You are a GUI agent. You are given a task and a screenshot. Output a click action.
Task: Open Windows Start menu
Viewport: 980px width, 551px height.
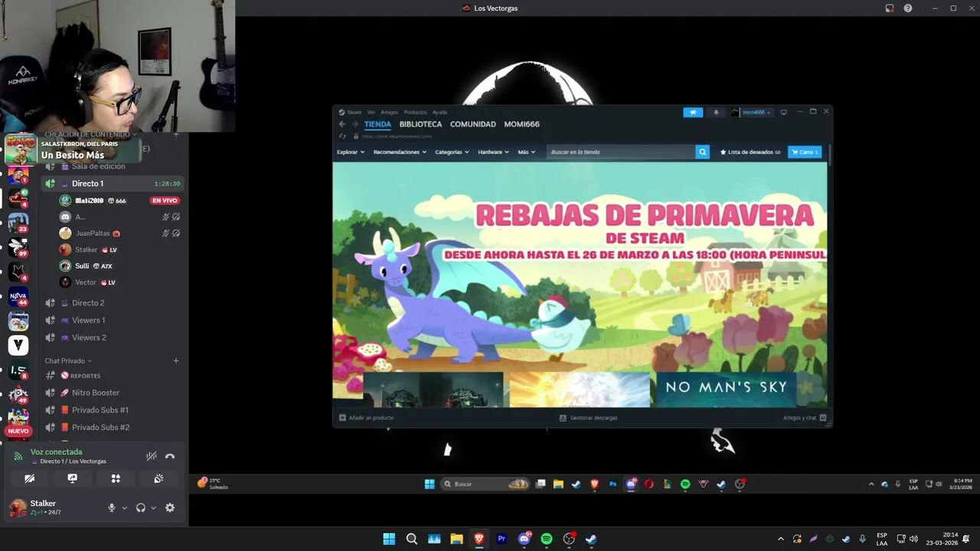pos(389,539)
